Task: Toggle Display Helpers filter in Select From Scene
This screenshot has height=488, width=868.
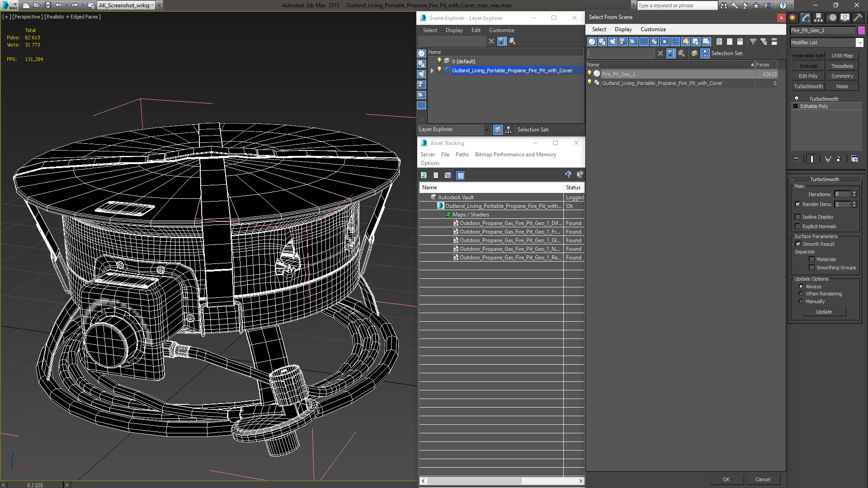Action: [633, 42]
